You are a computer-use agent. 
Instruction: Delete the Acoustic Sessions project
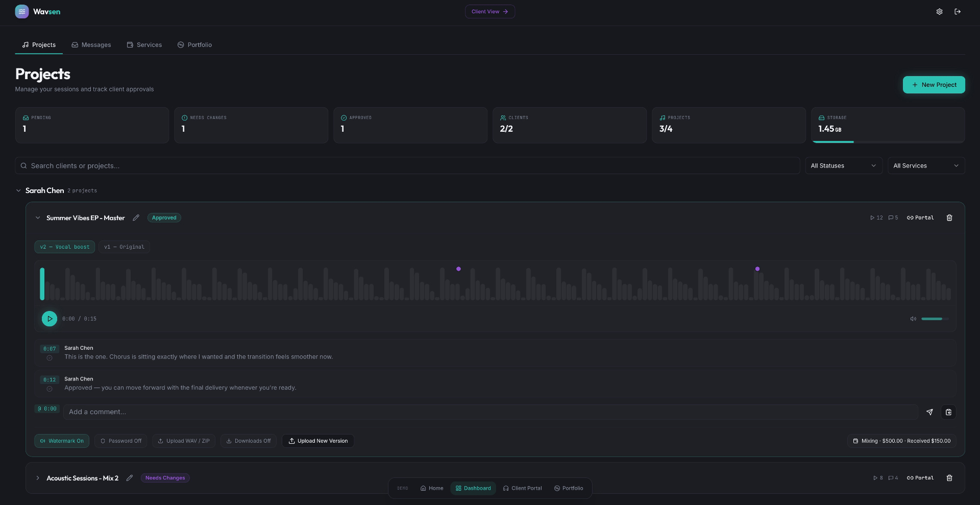(x=949, y=478)
